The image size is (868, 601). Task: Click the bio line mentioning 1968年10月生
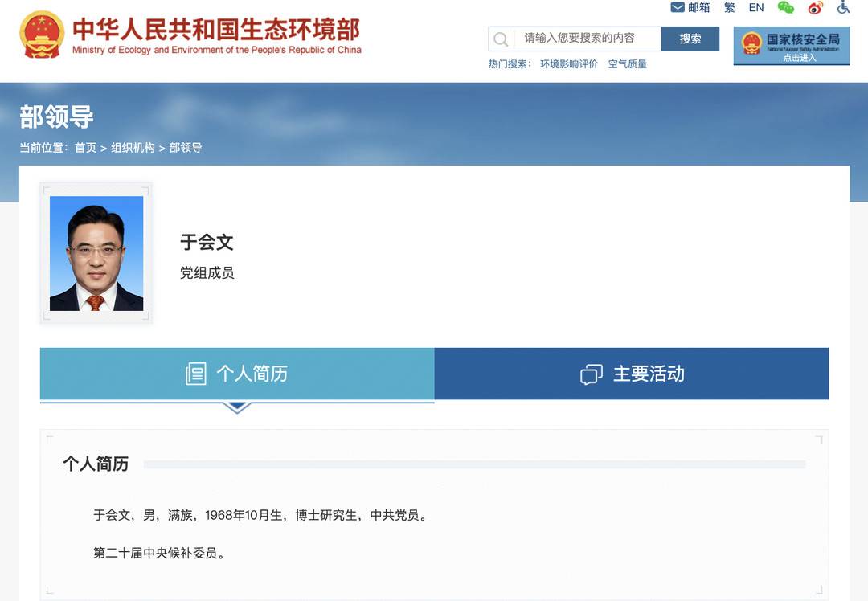coord(261,515)
